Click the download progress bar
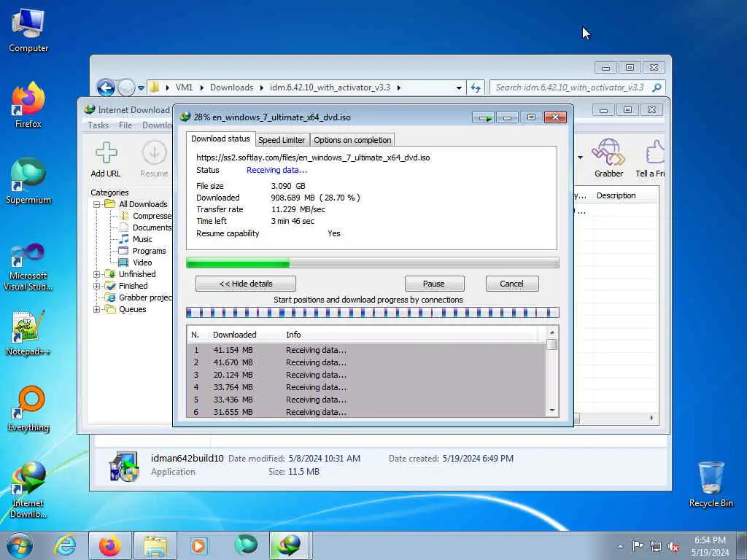This screenshot has width=747, height=560. coord(372,262)
